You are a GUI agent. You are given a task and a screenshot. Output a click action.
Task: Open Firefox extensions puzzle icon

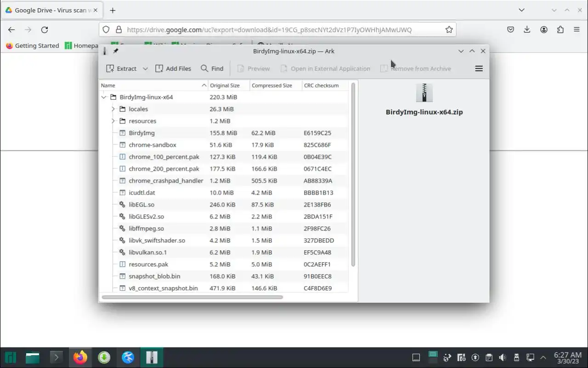560,29
